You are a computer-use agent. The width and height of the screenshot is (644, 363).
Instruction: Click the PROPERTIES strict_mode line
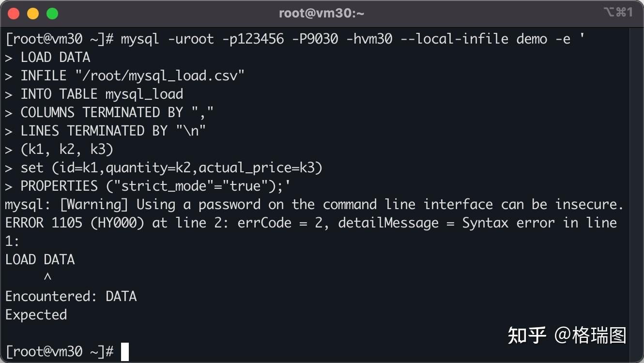tap(155, 186)
